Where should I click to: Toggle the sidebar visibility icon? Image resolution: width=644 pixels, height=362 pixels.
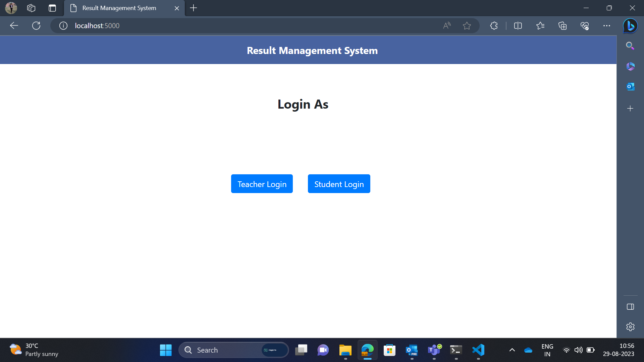click(630, 307)
